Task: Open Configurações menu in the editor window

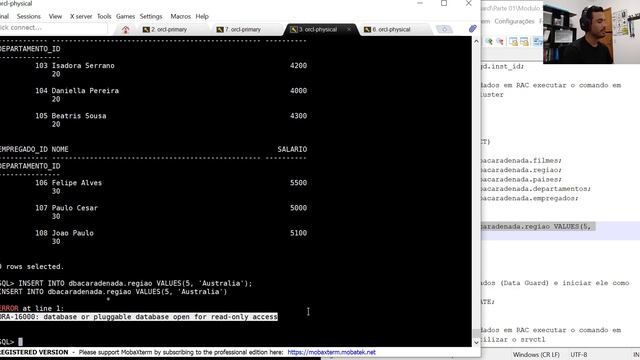Action: point(514,21)
